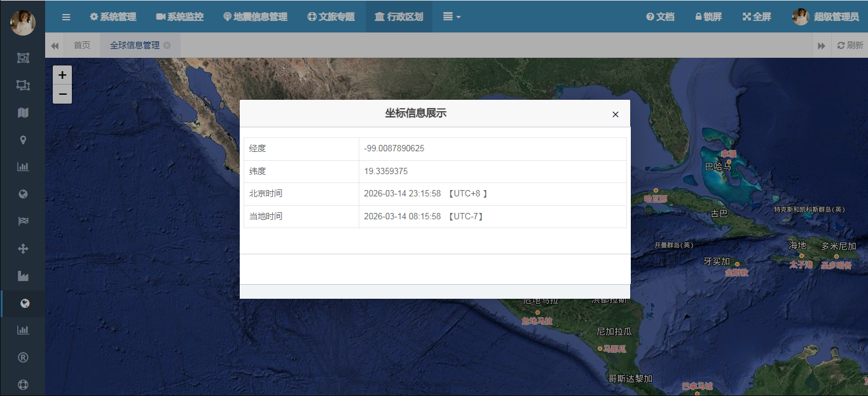Viewport: 868px width, 396px height.
Task: Click the 古巴 label on the map
Action: click(x=719, y=214)
